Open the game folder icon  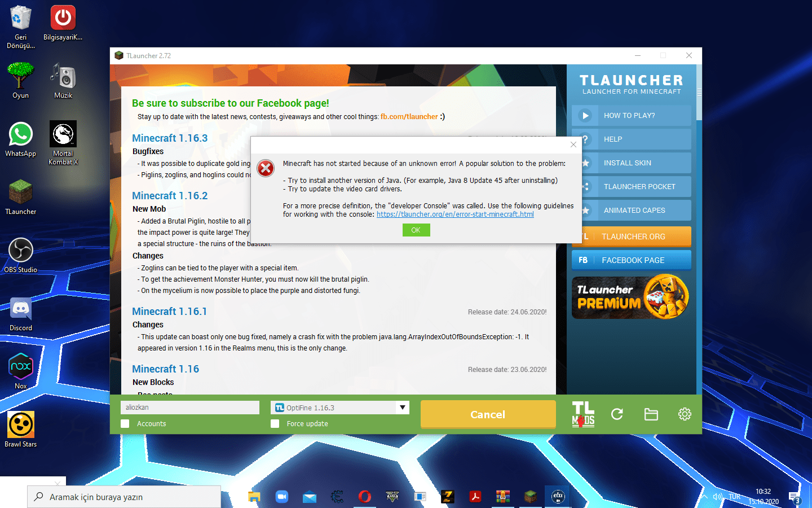point(651,414)
